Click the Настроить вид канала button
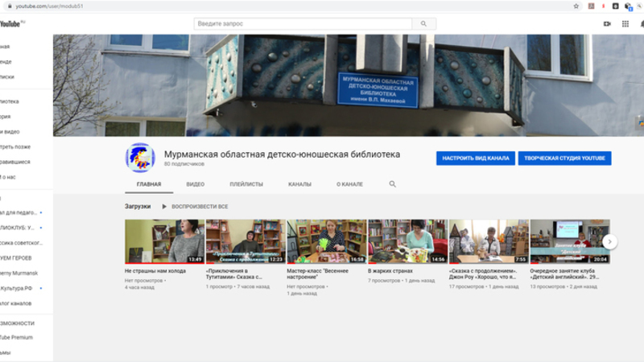 (x=475, y=158)
